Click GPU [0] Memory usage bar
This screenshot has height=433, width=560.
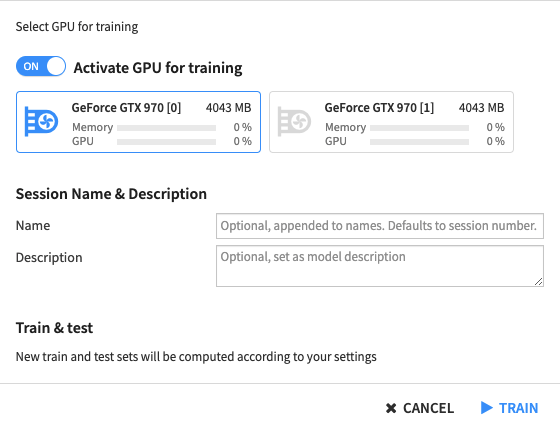coord(166,128)
